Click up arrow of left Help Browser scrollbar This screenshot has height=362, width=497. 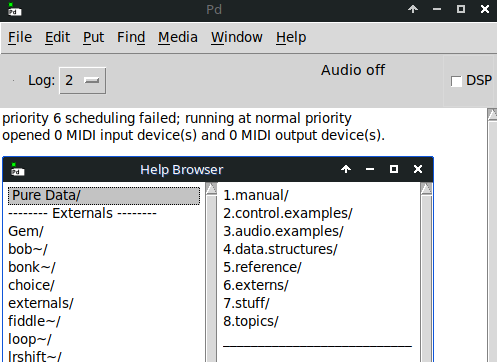[x=211, y=189]
